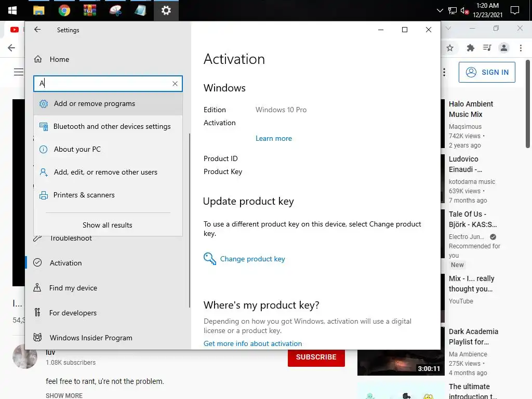Click the red SUBSCRIBE button
Screen dimensions: 532x399
click(316, 357)
